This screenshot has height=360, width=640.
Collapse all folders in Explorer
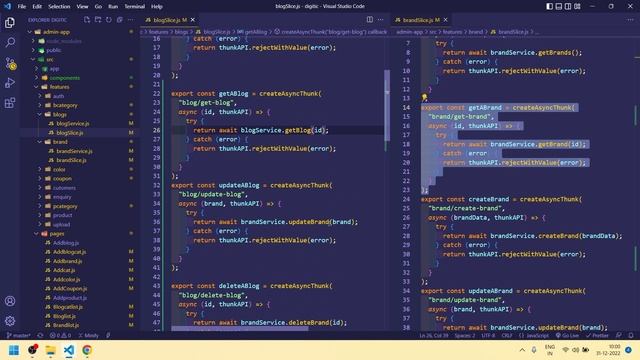120,20
